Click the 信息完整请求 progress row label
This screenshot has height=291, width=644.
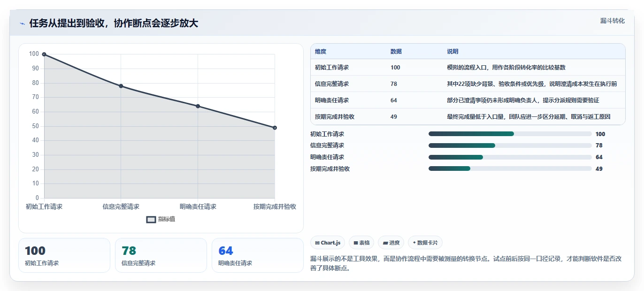tap(327, 145)
